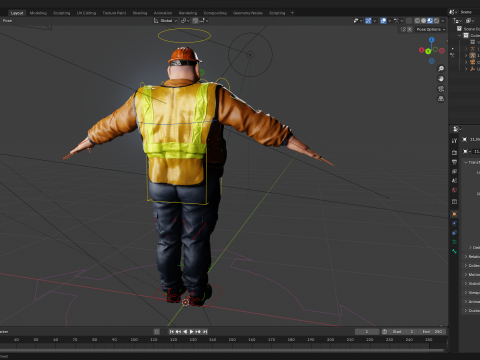Open the Tool properties tab
The image size is (480, 360).
coord(454,141)
